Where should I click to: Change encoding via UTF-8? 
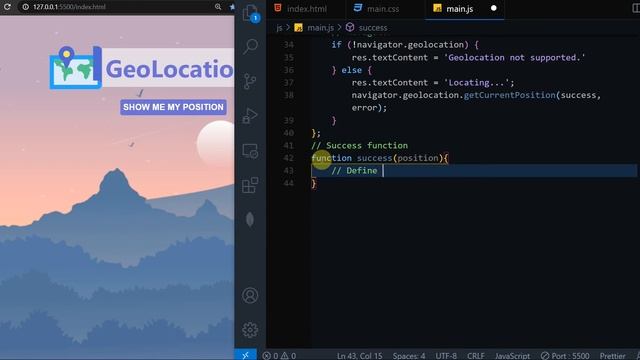446,356
